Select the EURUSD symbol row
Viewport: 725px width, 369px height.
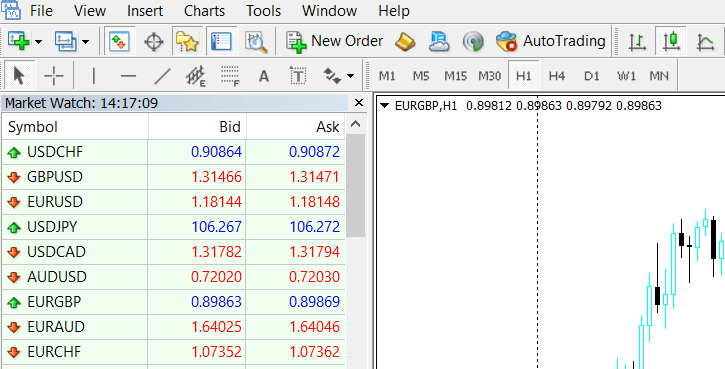[x=173, y=202]
